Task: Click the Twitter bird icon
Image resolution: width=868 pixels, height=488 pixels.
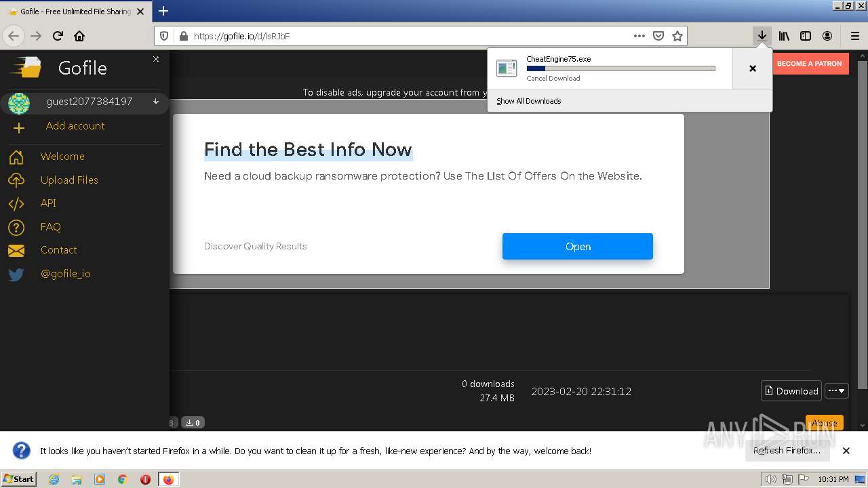Action: coord(16,274)
